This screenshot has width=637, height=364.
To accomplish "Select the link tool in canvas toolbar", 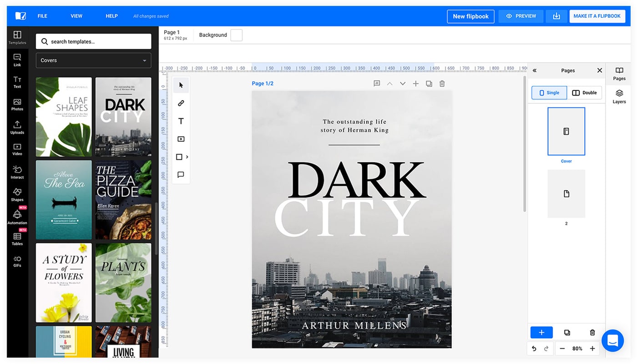I will [181, 103].
